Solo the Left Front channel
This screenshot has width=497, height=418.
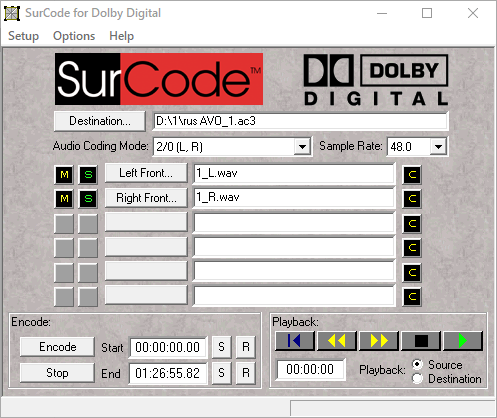pyautogui.click(x=88, y=174)
